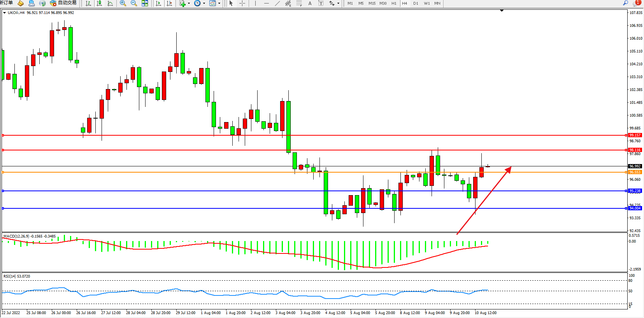Select the crosshair tool

tap(242, 3)
